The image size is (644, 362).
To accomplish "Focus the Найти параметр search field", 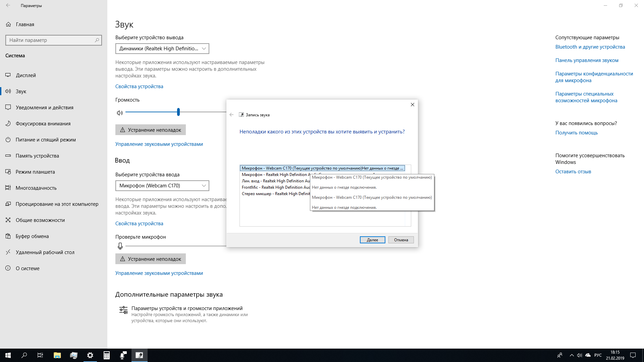I will tap(54, 40).
